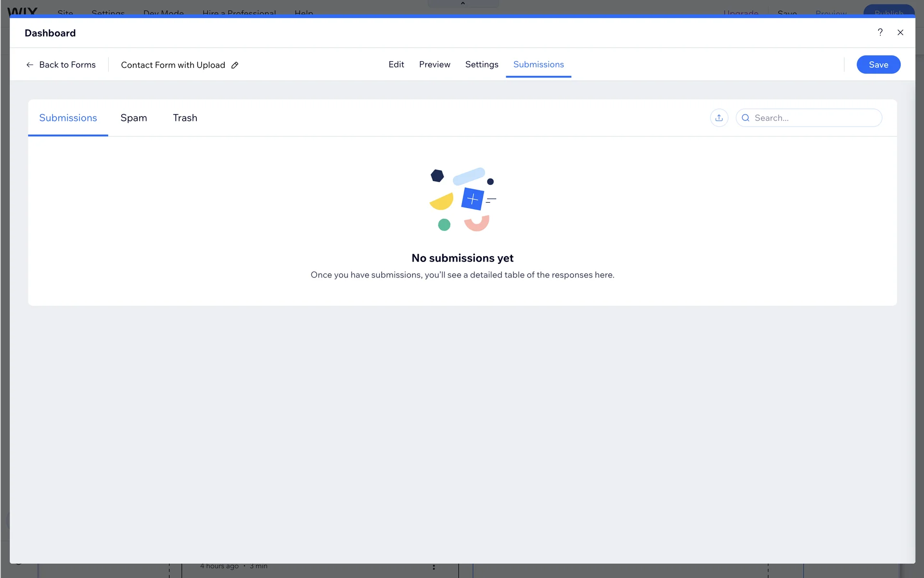Screen dimensions: 924x578
Task: Click the blue plus square illustration
Action: pos(472,199)
